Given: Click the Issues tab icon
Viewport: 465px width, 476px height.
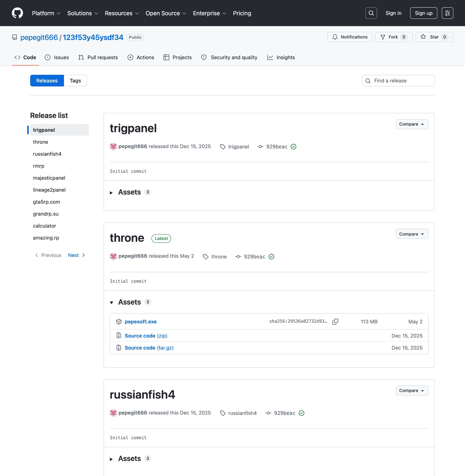Looking at the screenshot, I should (x=48, y=58).
